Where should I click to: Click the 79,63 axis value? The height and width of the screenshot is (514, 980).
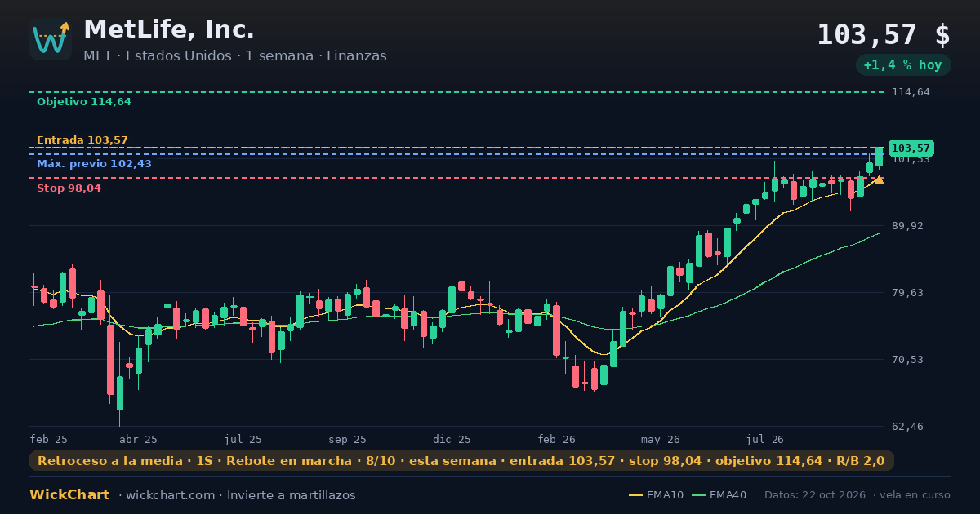[908, 293]
